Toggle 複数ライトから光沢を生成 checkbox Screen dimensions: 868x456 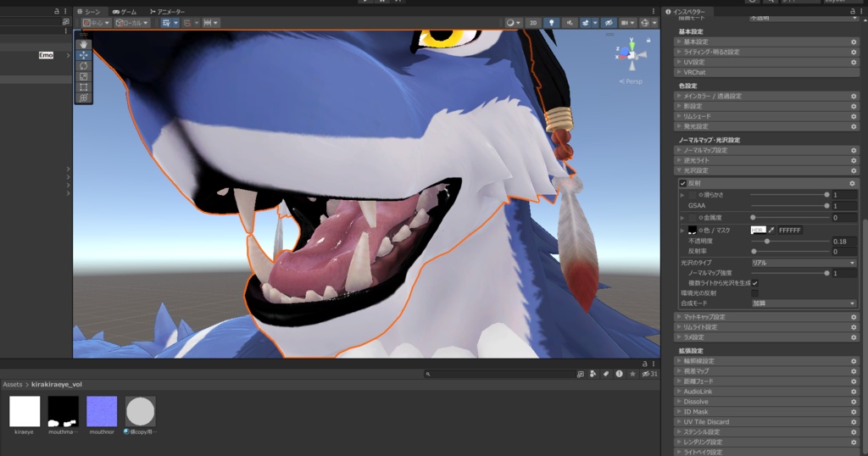click(x=755, y=283)
